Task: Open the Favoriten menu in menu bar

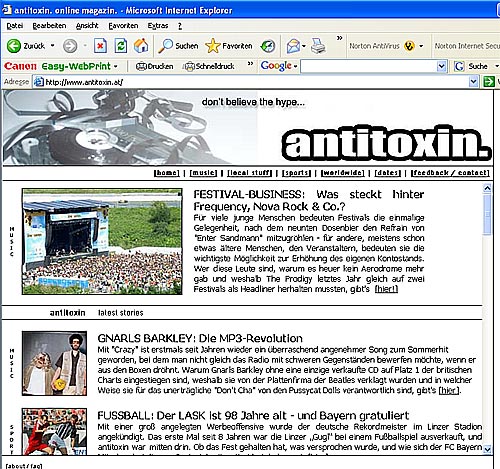Action: pos(123,26)
